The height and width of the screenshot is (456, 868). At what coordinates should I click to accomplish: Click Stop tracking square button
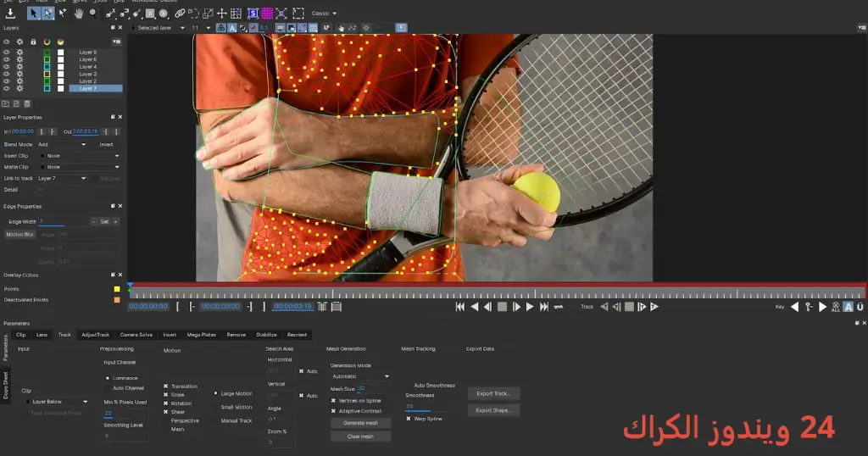pos(630,307)
